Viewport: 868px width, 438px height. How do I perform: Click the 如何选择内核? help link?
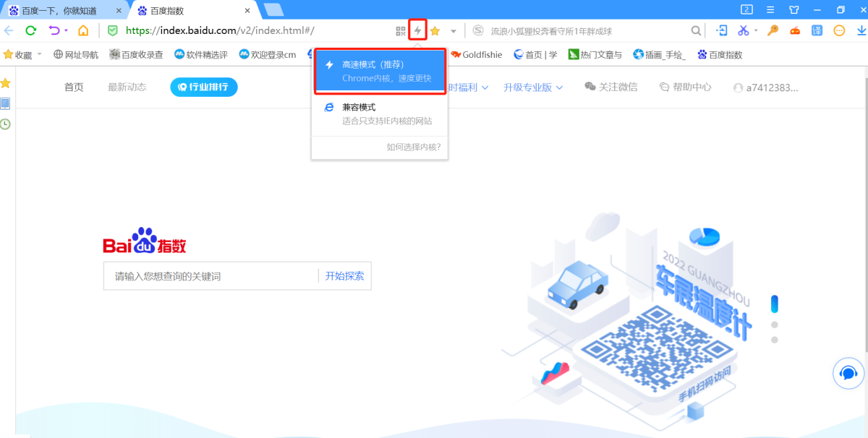[414, 147]
